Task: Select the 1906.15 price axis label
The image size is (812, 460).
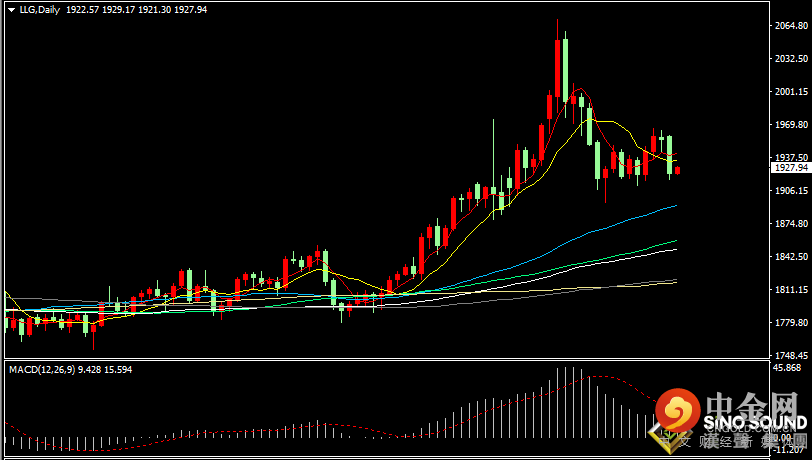Action: 791,191
